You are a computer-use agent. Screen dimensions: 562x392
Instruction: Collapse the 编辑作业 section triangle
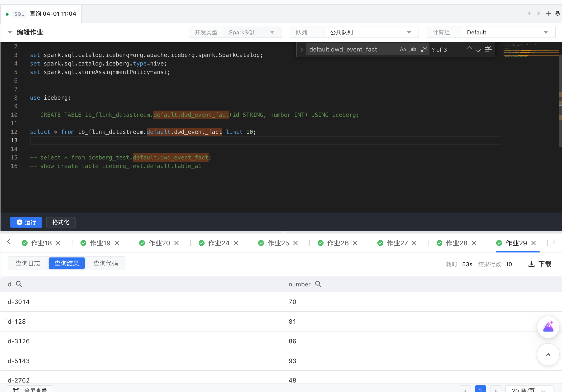click(x=10, y=32)
